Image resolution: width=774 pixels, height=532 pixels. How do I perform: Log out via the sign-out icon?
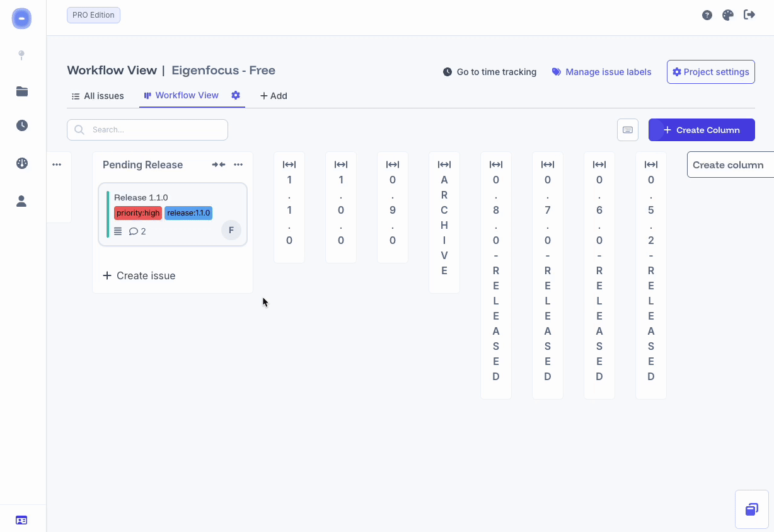click(x=749, y=14)
